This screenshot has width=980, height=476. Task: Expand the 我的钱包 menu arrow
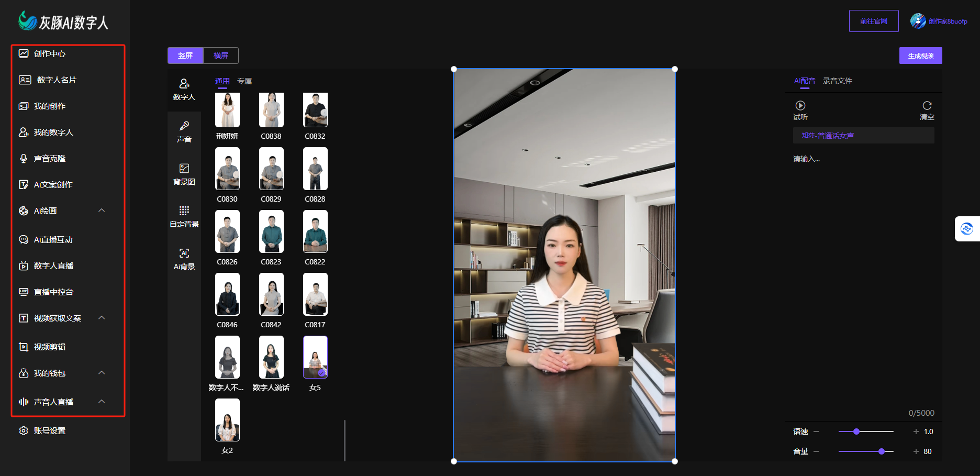click(102, 373)
